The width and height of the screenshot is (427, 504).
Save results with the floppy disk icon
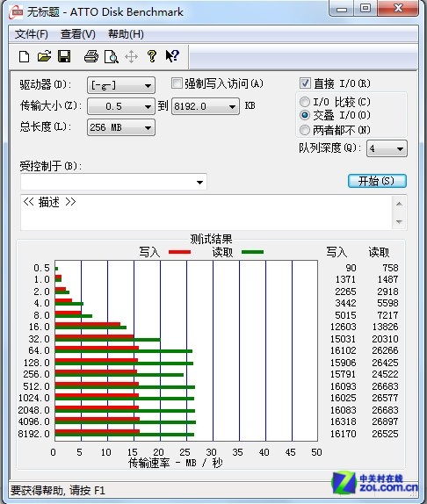[x=64, y=56]
